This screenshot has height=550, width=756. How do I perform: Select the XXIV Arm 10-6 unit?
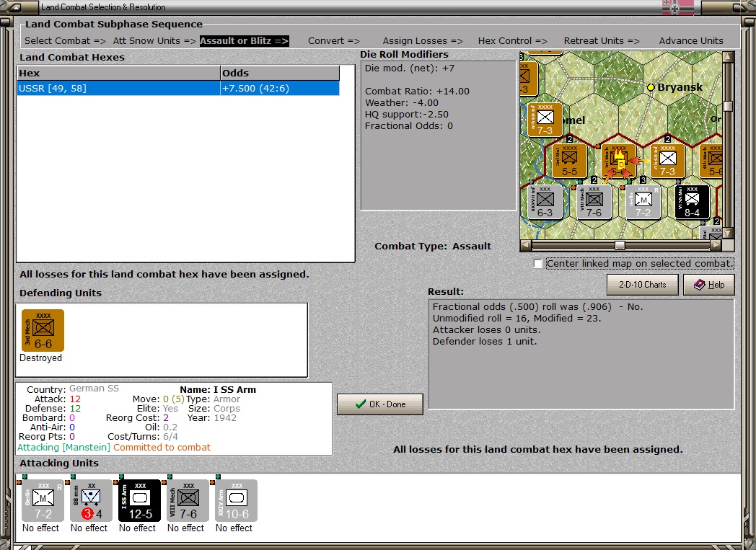(237, 500)
